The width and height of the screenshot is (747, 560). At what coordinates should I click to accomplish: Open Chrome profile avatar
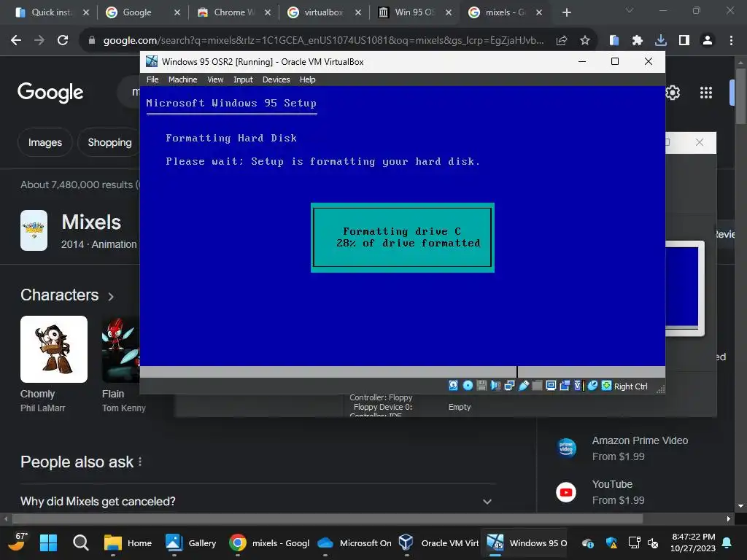point(708,41)
